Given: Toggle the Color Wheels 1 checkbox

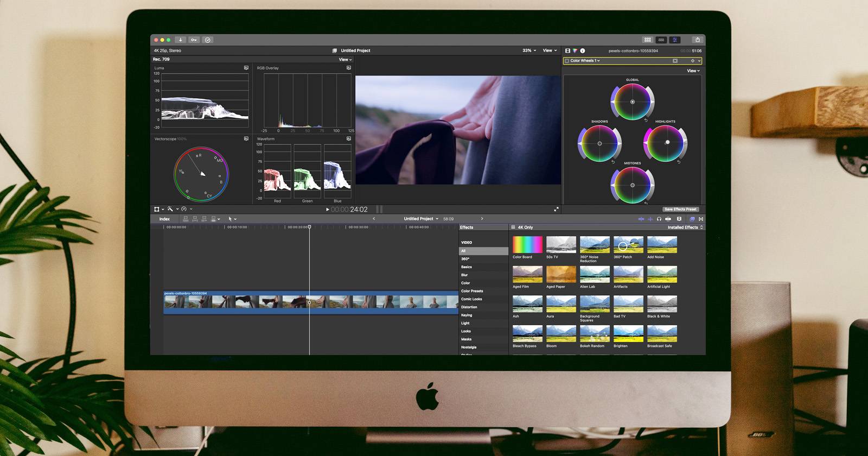Looking at the screenshot, I should 567,61.
